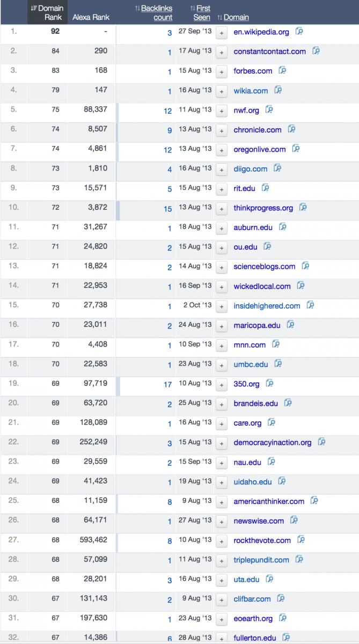This screenshot has height=644, width=359.
Task: Open the preview icon next to forbes.com
Action: 282,70
